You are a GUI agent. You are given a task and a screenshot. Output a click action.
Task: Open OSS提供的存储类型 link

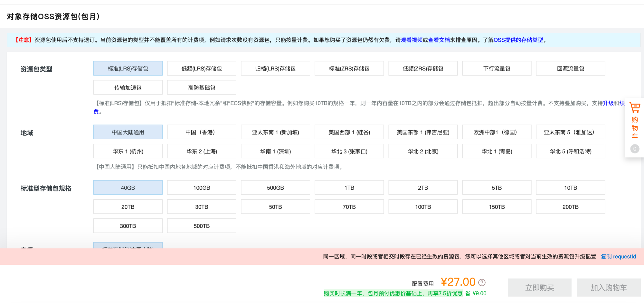[x=518, y=40]
